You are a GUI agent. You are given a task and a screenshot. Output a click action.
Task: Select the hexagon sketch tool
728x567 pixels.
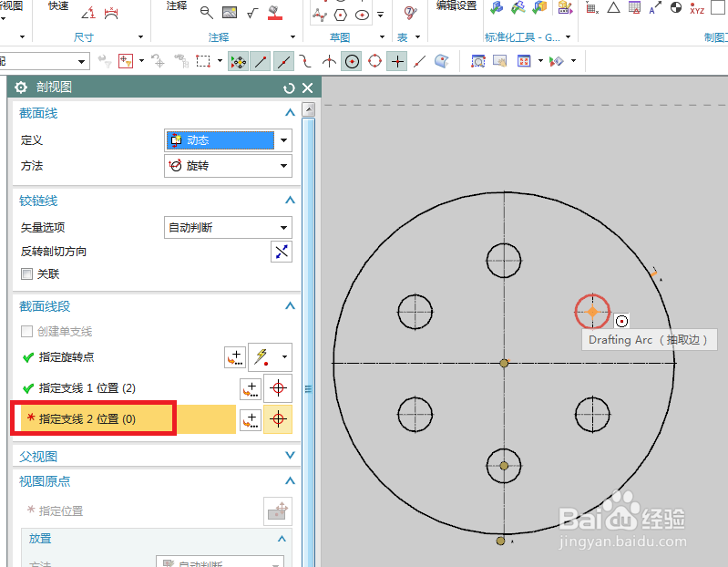[341, 15]
